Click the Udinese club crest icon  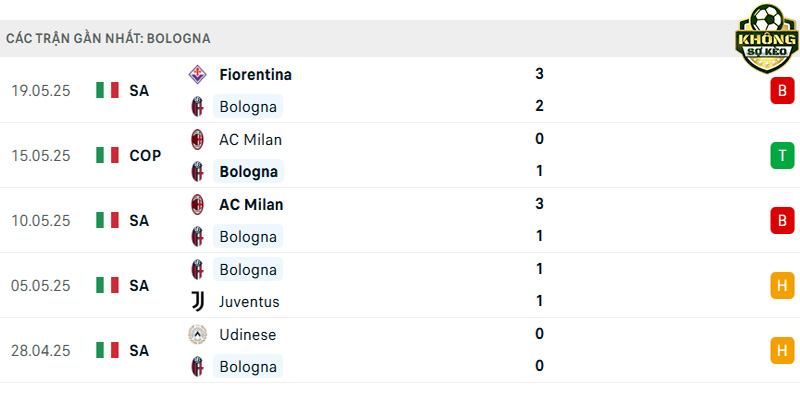[x=197, y=335]
